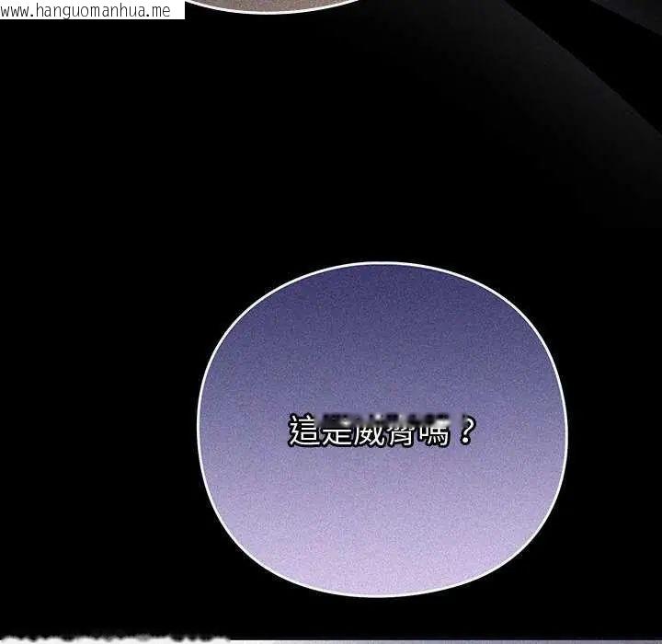The height and width of the screenshot is (644, 662).
Task: Select the dialogue text 這是威脅嗎
Action: click(x=368, y=433)
